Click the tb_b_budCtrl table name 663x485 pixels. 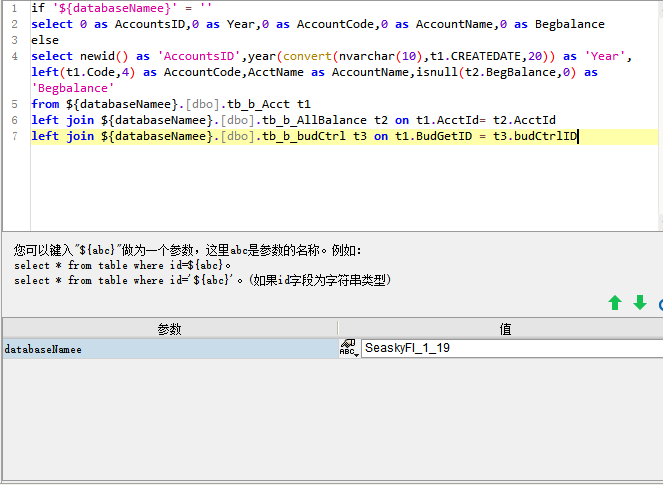point(304,136)
